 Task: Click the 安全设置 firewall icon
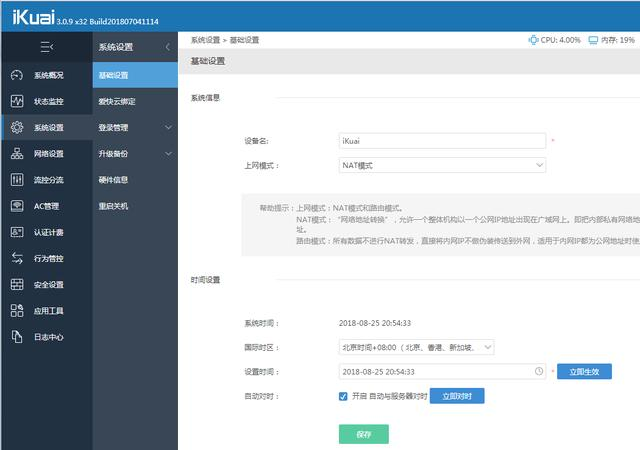[16, 284]
